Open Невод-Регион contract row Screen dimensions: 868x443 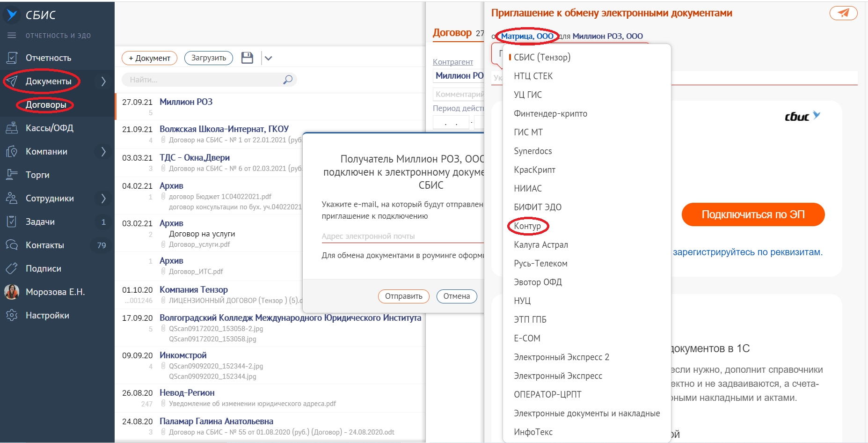[270, 398]
